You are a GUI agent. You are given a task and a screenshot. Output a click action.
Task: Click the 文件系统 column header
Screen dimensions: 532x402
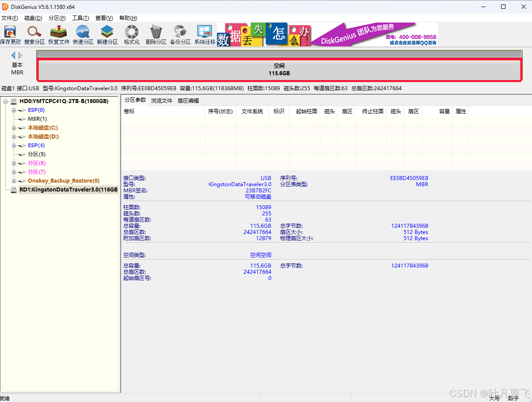click(252, 111)
